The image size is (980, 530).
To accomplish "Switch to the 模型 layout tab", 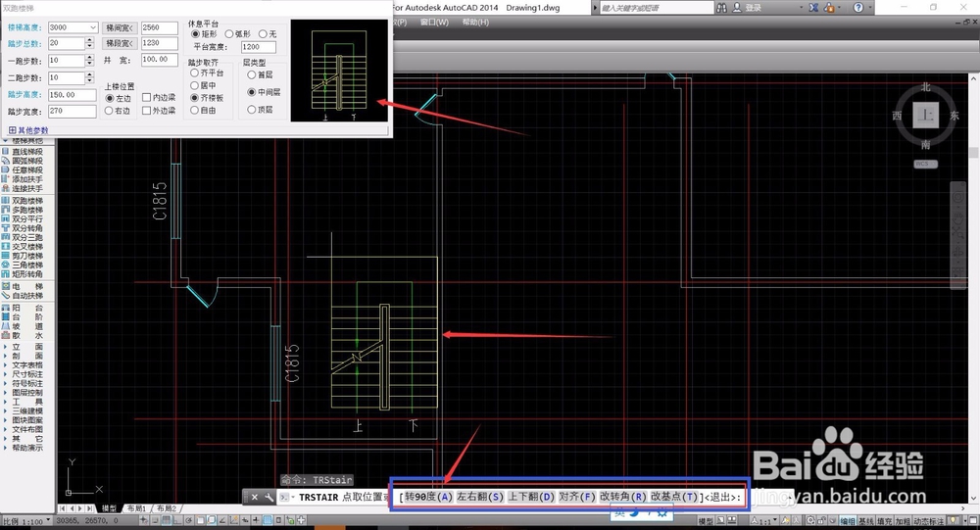I will coord(109,508).
